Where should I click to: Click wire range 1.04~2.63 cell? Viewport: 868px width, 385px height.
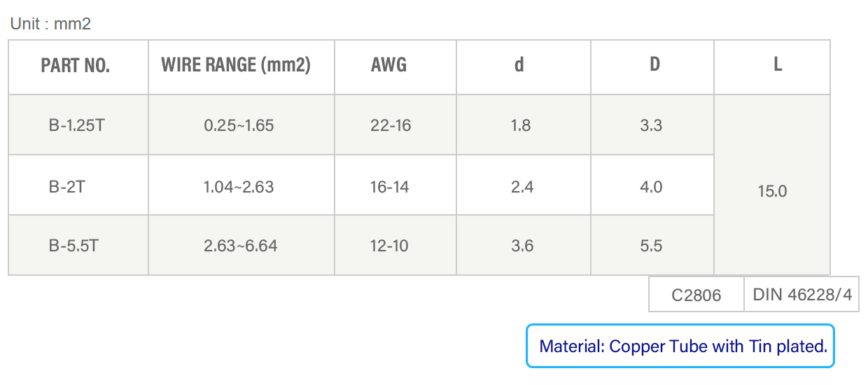[241, 185]
